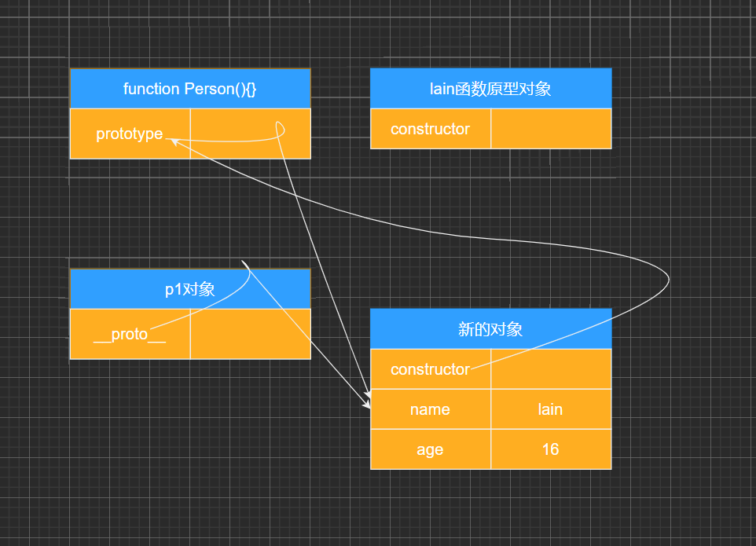Click the "lain函数原型对象" title bar
Image resolution: width=756 pixels, height=546 pixels.
tap(490, 89)
